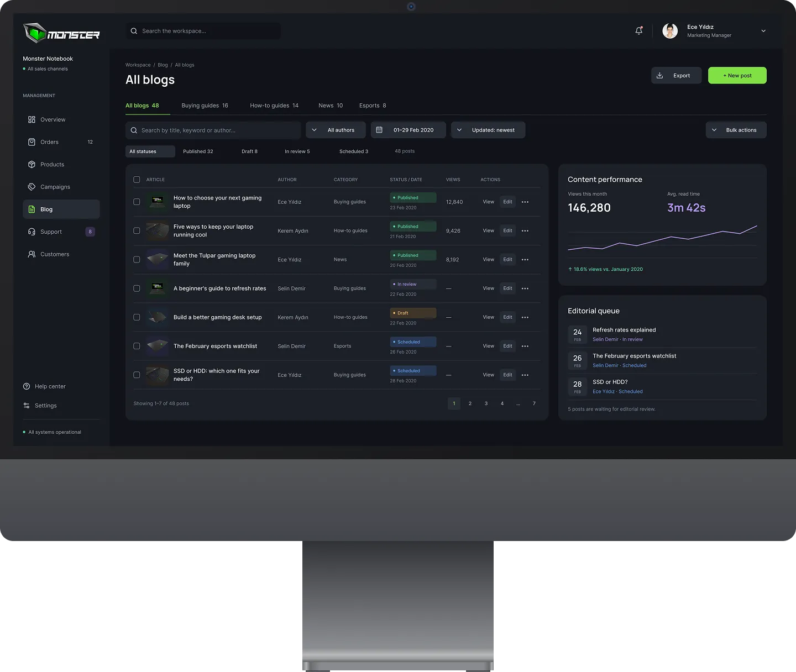
Task: Open more actions for February esports watchlist row
Action: [x=525, y=346]
